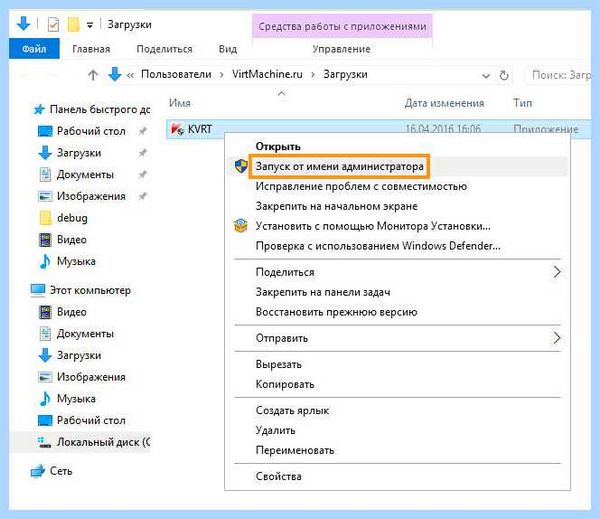Open the Файл ribbon tab
Image resolution: width=600 pixels, height=519 pixels.
point(34,49)
